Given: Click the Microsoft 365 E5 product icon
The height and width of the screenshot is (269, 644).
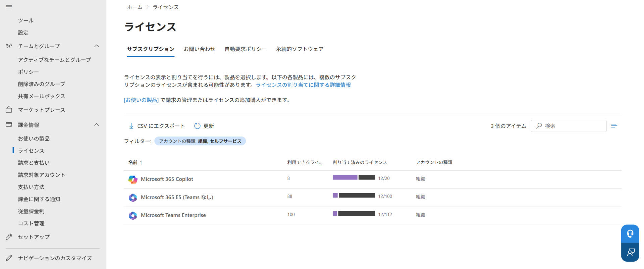Looking at the screenshot, I should [133, 198].
